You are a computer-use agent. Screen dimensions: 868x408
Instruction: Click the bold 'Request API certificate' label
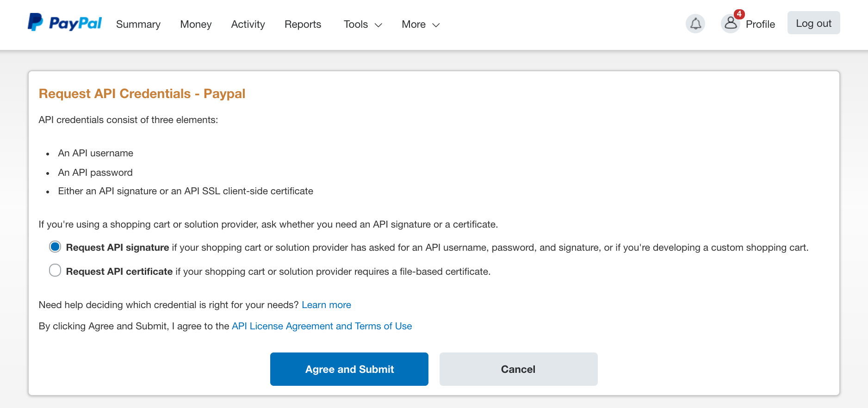[x=119, y=272]
